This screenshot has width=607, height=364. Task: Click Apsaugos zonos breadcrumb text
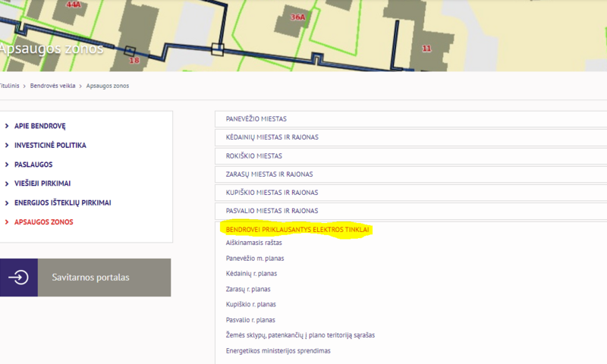[x=108, y=86]
